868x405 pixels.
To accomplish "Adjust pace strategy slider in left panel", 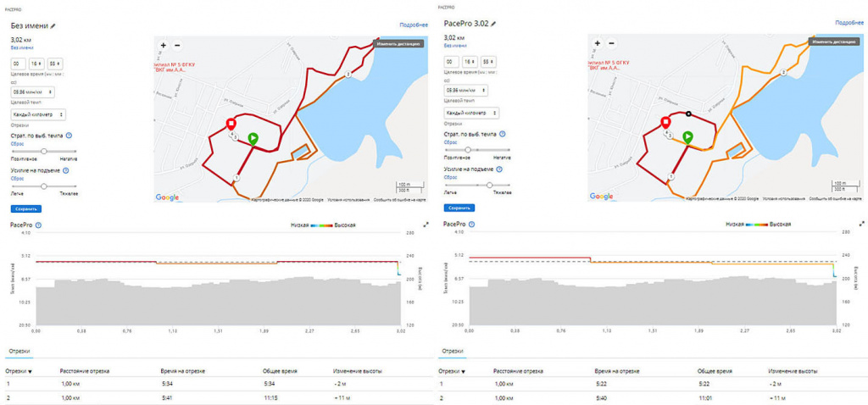I will (x=44, y=151).
